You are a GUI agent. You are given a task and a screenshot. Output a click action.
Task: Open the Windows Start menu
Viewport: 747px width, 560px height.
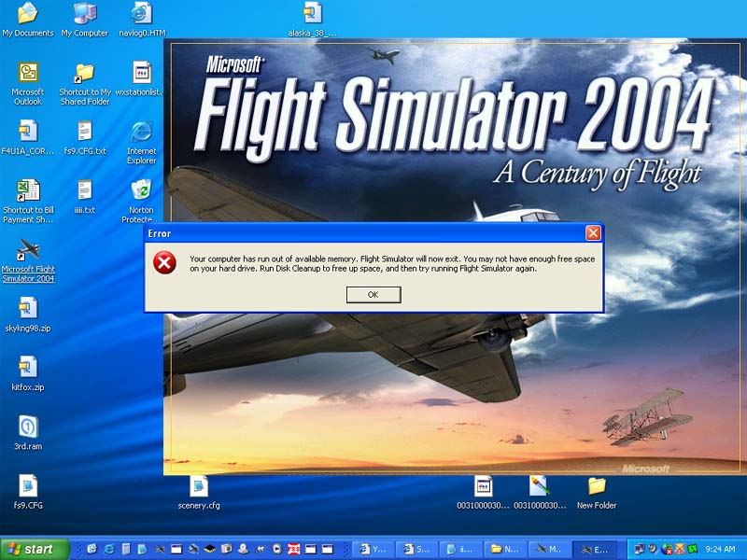[35, 549]
